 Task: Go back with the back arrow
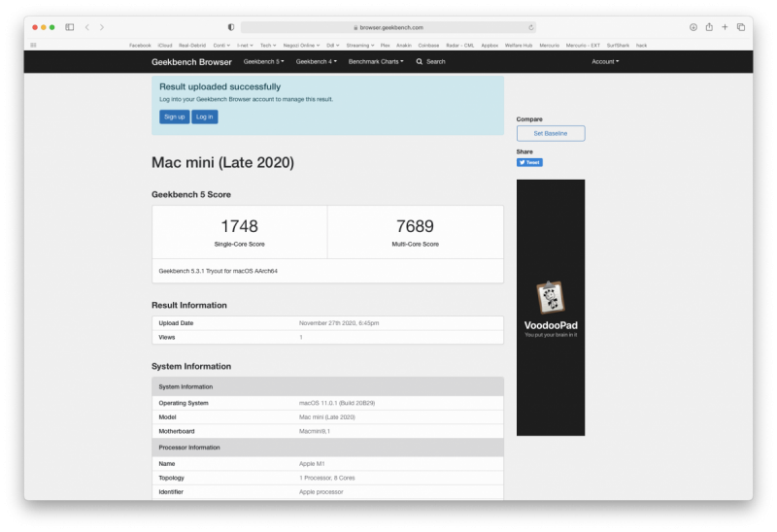coord(87,27)
